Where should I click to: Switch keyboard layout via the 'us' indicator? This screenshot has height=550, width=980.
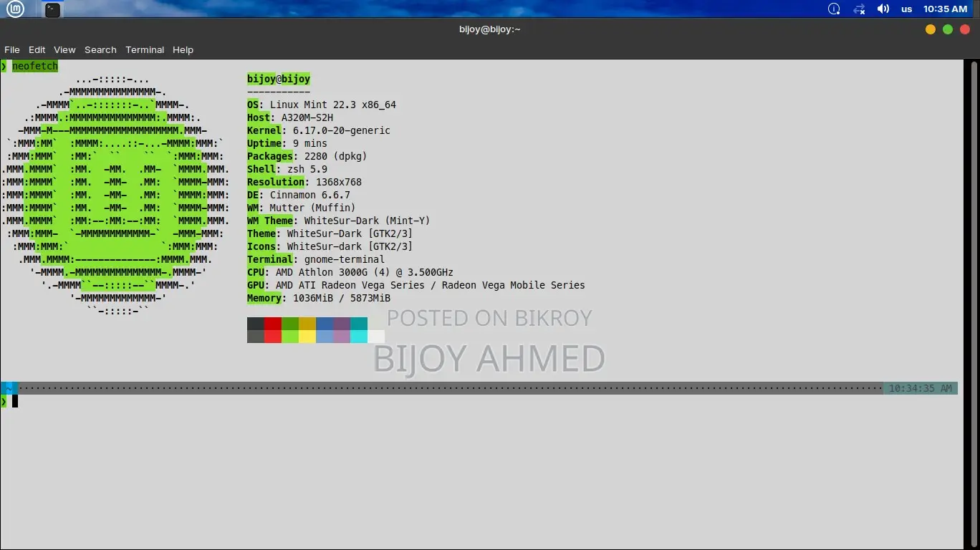(907, 9)
